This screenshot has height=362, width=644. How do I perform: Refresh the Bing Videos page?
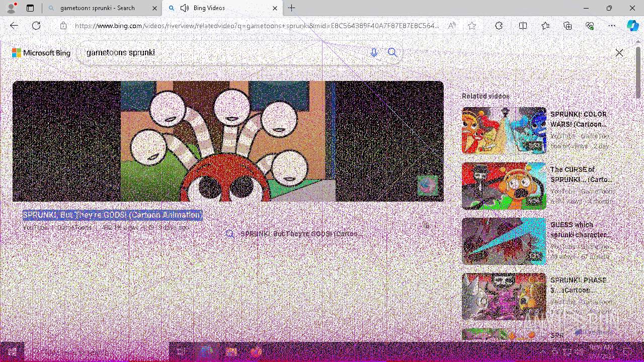tap(36, 26)
